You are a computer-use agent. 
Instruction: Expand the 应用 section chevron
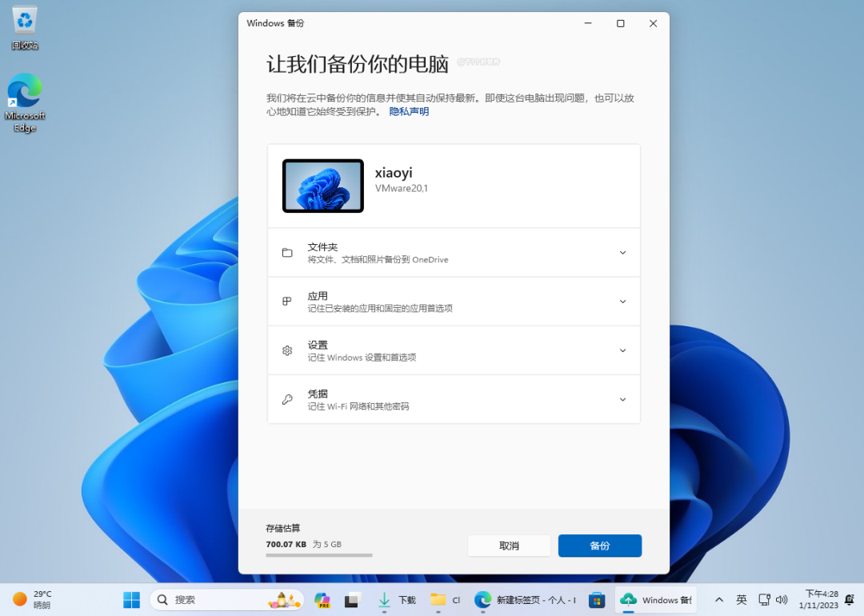622,302
